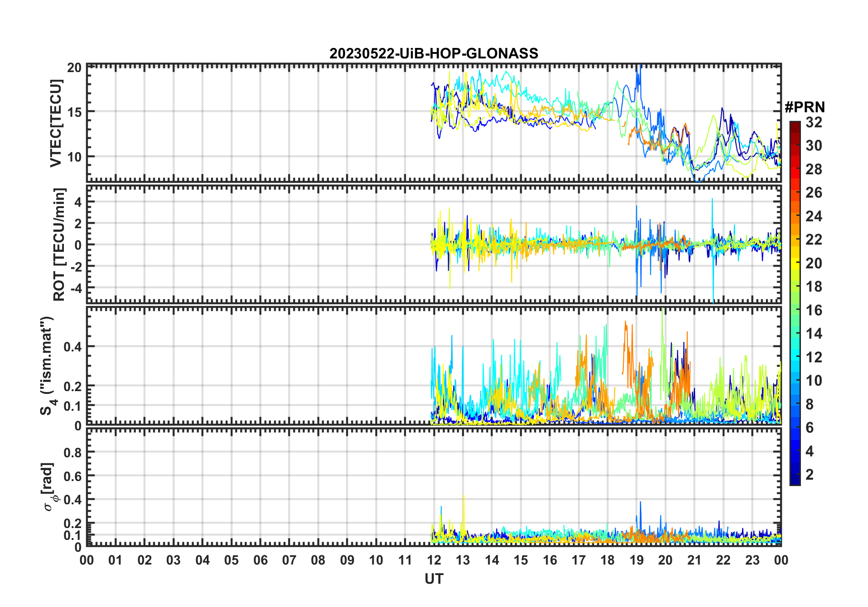
Task: Pick colorbar tick label 14
Action: pyautogui.click(x=814, y=334)
